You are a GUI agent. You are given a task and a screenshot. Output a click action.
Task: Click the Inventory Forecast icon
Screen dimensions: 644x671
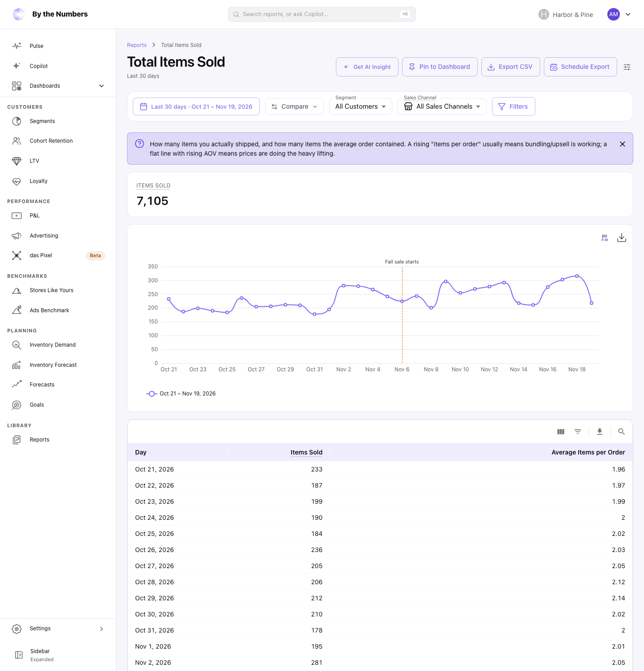(x=17, y=365)
